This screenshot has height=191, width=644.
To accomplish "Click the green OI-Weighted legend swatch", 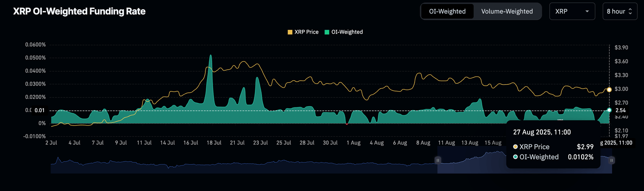I will 327,32.
